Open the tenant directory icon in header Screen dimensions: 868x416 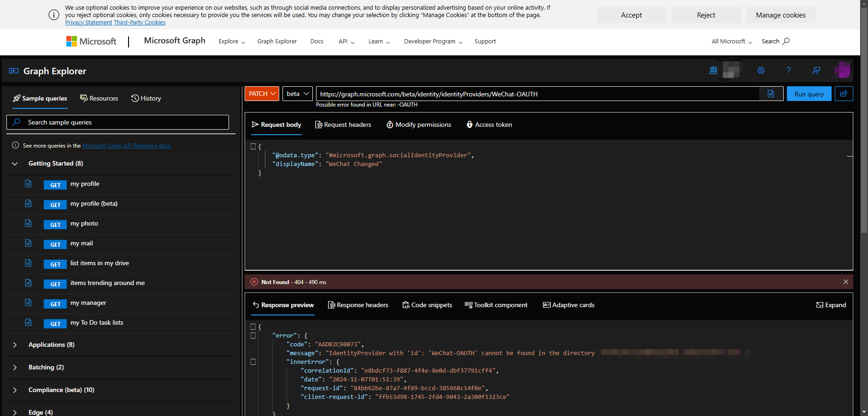click(x=713, y=71)
